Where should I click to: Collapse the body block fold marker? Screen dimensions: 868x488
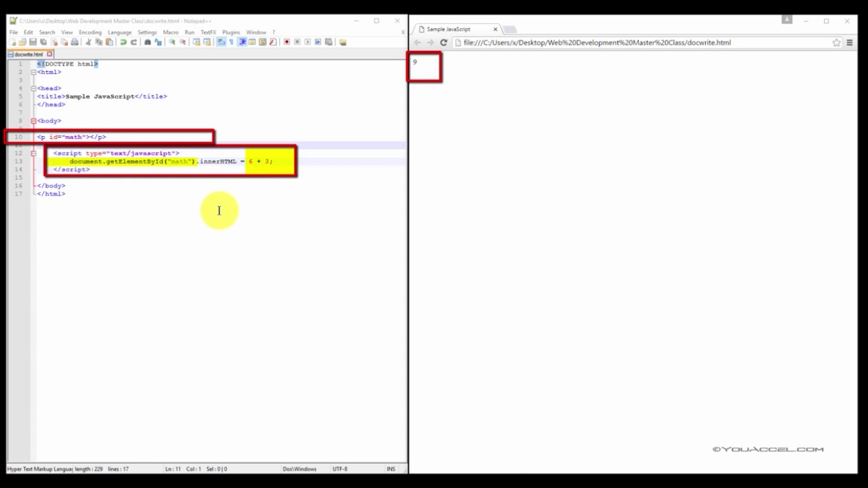click(x=33, y=121)
